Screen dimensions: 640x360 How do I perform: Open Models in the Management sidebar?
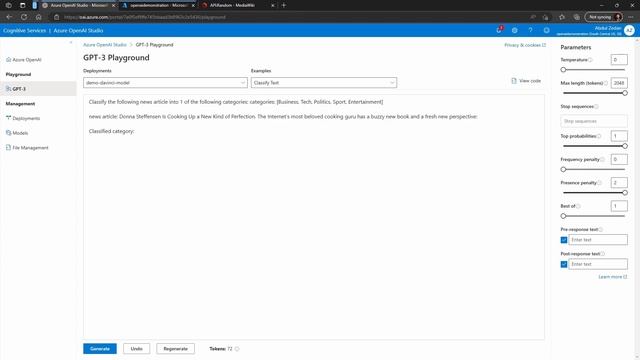point(17,133)
